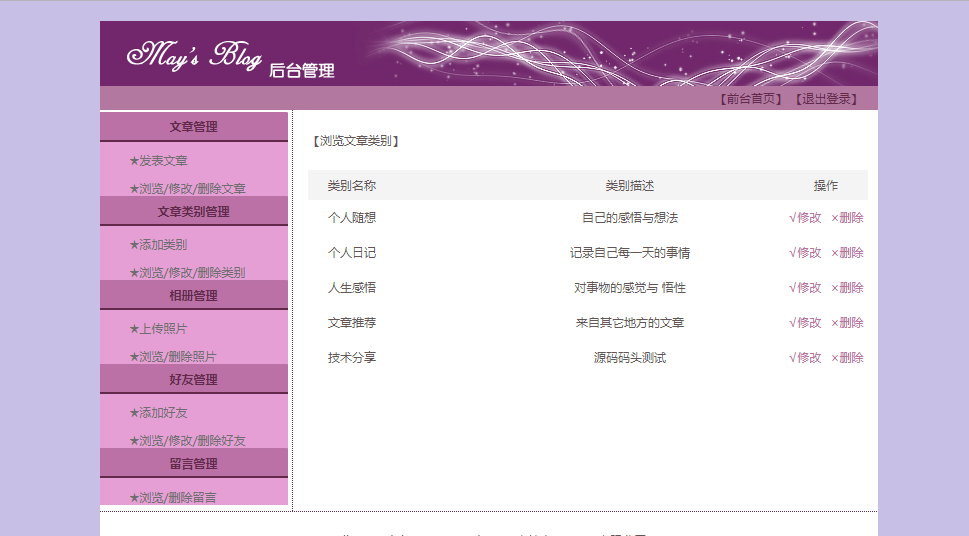Click 退出登录 to log out
This screenshot has height=536, width=969.
[x=826, y=99]
